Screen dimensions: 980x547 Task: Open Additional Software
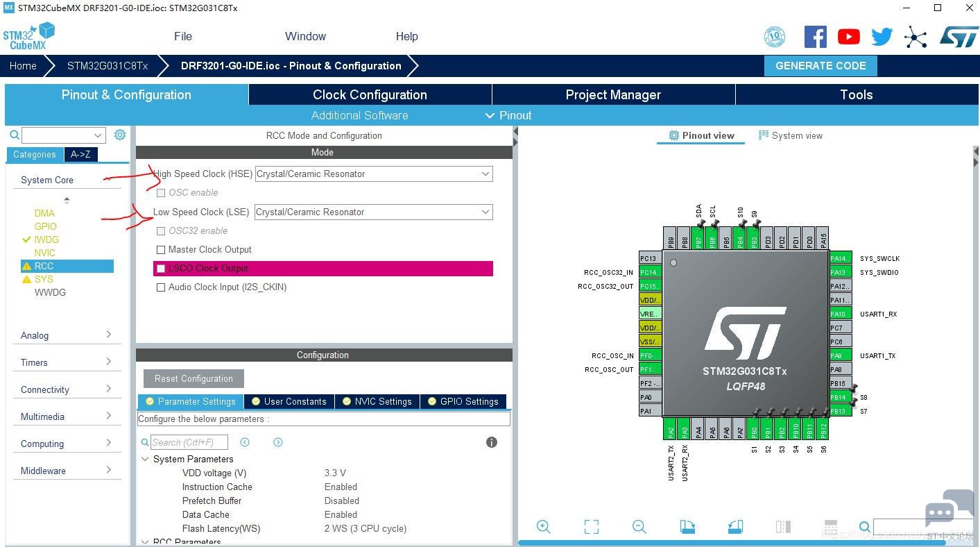click(359, 115)
